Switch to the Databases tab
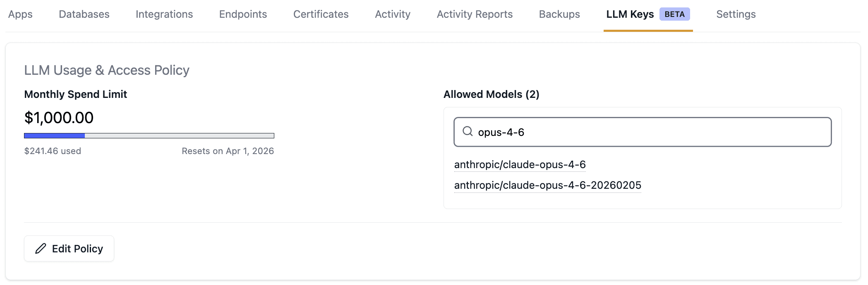 84,14
